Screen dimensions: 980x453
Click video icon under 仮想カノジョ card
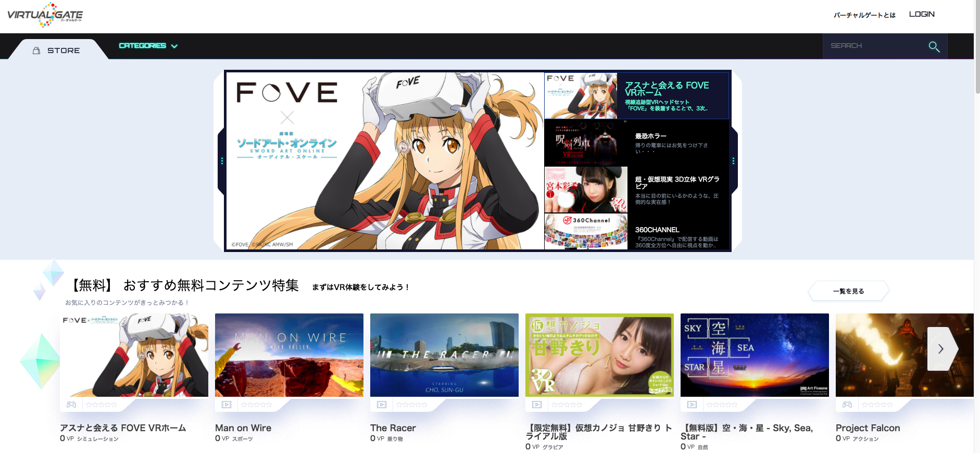(x=537, y=405)
